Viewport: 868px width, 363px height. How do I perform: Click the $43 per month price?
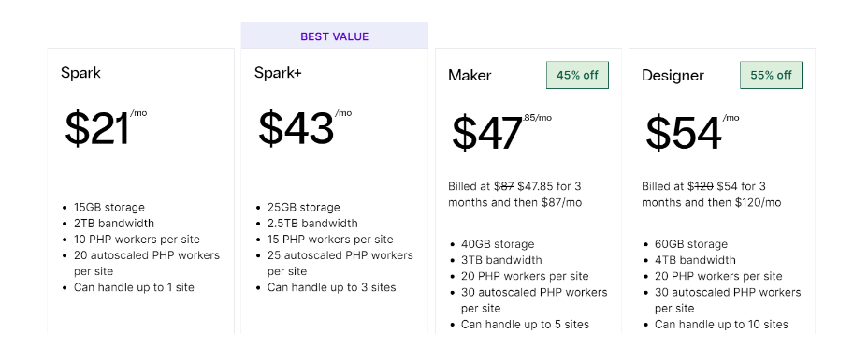point(305,128)
